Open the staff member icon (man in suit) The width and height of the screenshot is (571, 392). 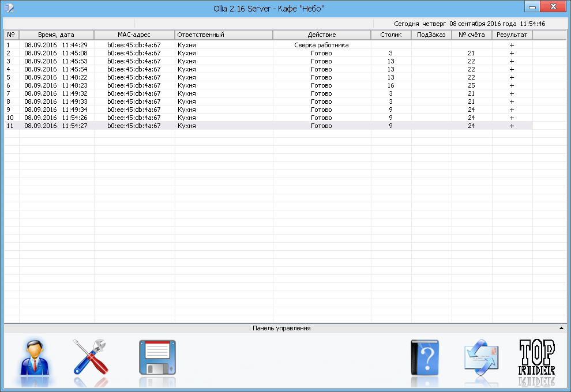click(35, 357)
